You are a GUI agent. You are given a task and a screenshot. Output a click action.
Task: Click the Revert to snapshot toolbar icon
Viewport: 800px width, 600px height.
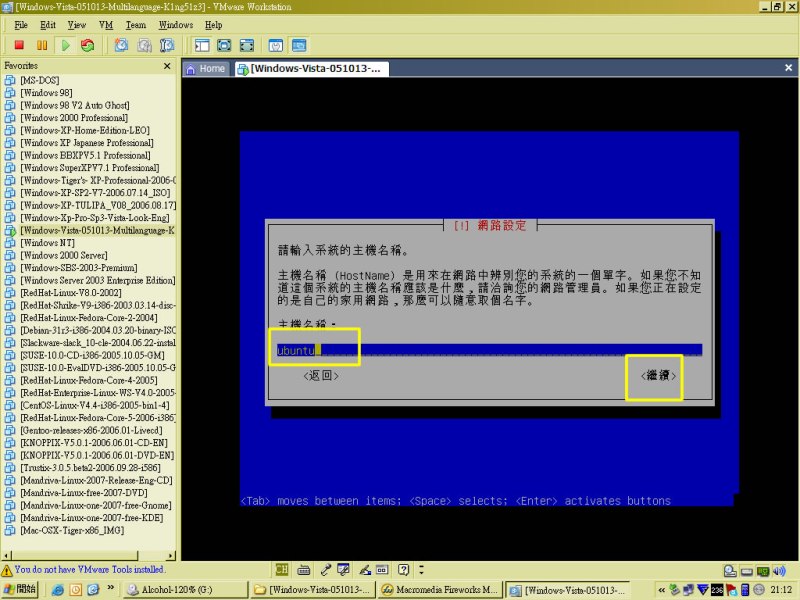pyautogui.click(x=144, y=45)
